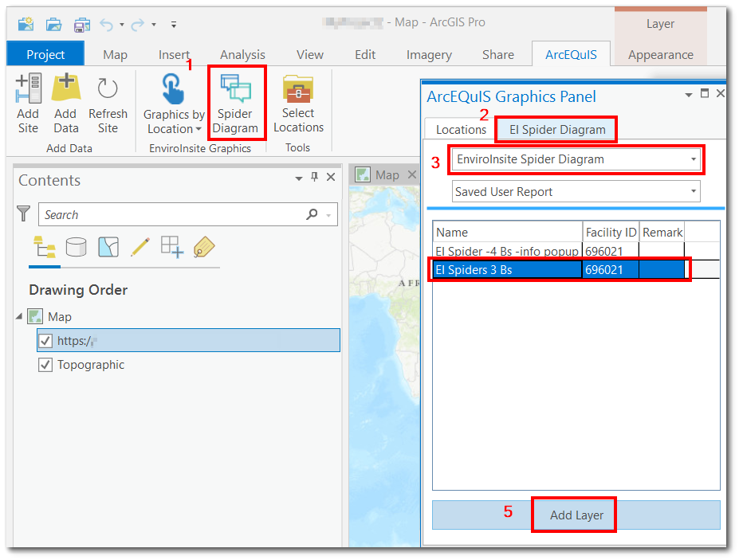The image size is (739, 560).
Task: Open the undo history dropdown arrow
Action: point(122,25)
